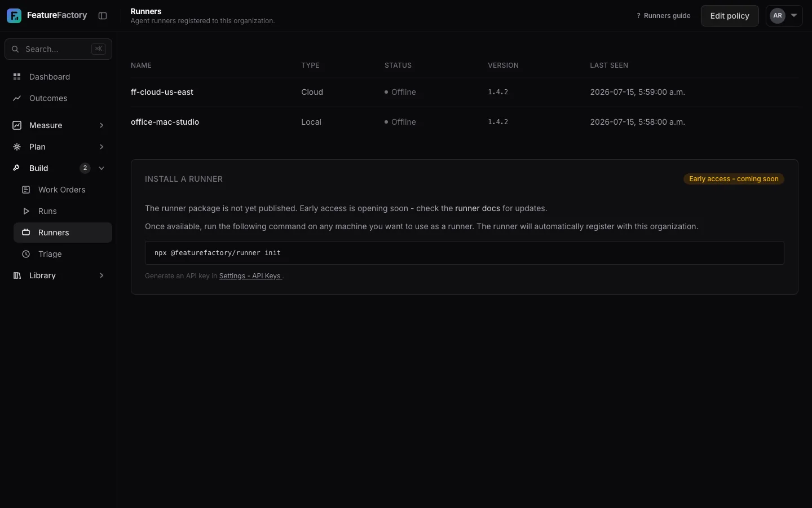This screenshot has height=508, width=812.
Task: Click the Library books icon
Action: 17,275
